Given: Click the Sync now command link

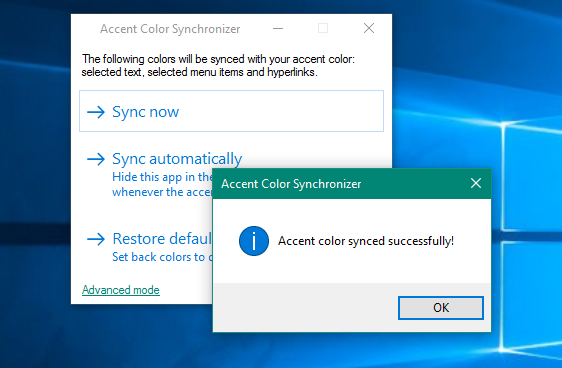Looking at the screenshot, I should 231,111.
